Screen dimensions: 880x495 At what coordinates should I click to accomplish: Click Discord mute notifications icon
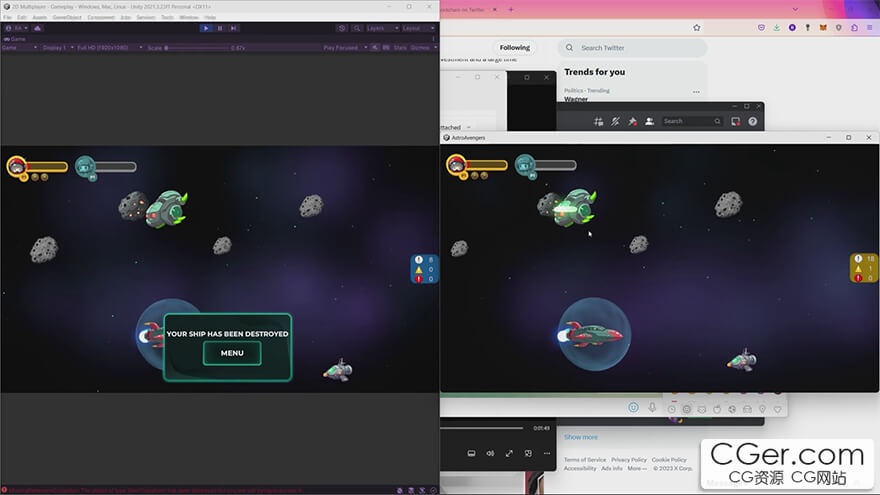[x=615, y=121]
